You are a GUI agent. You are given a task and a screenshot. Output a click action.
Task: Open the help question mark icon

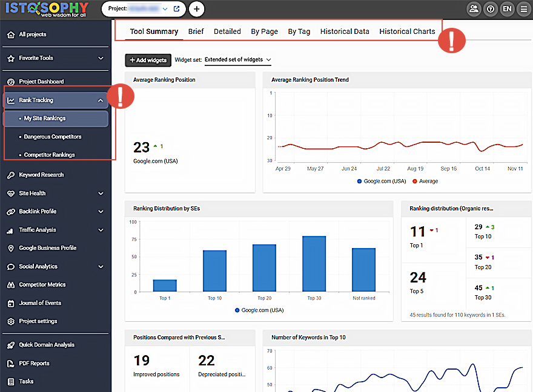coord(491,9)
